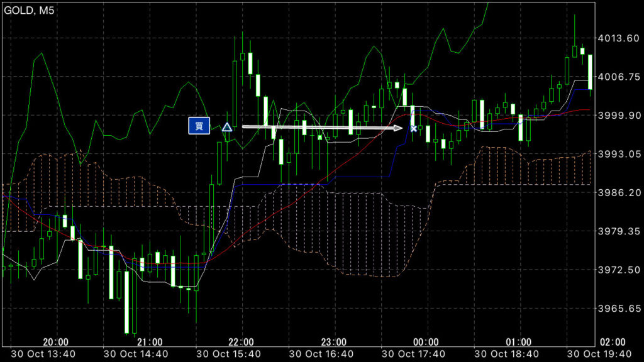Select the blue triangle entry marker
644x362 pixels.
tap(227, 128)
